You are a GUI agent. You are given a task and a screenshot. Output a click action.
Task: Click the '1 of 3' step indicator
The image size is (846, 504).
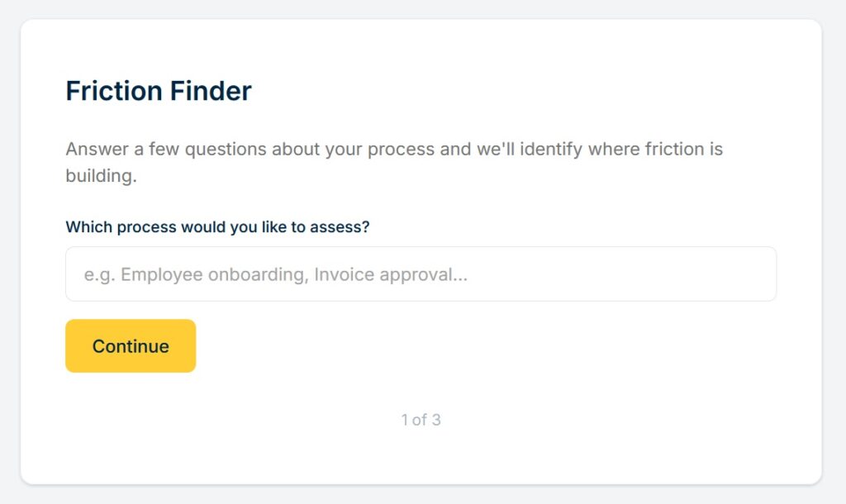421,420
